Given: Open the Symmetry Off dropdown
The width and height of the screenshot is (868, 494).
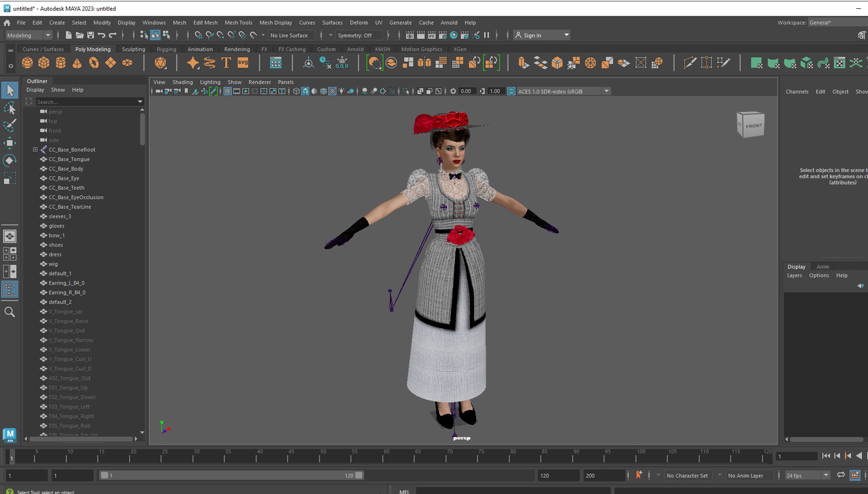Looking at the screenshot, I should pyautogui.click(x=360, y=35).
